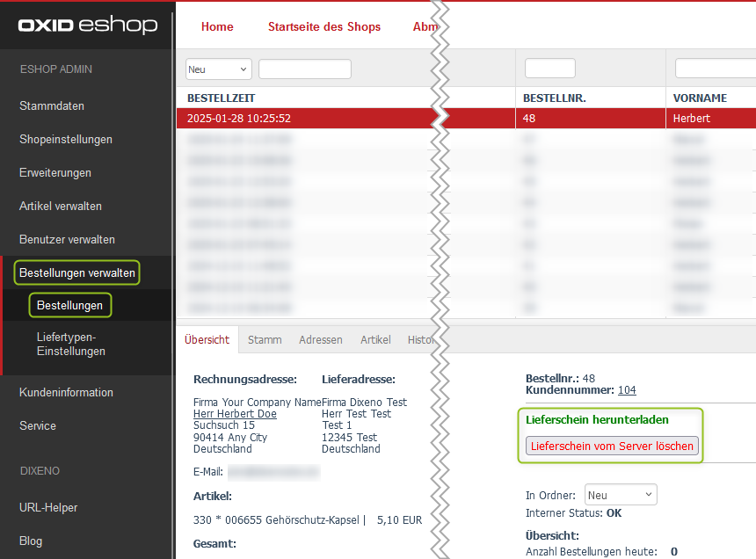The width and height of the screenshot is (756, 559).
Task: Open customer number 104 link
Action: tap(627, 390)
